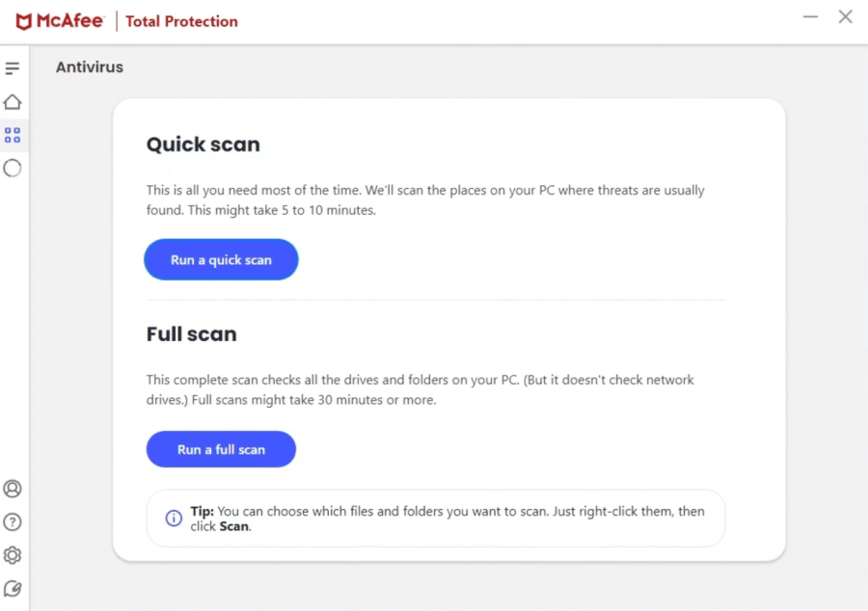The width and height of the screenshot is (868, 611).
Task: Open the Settings gear icon
Action: [13, 555]
